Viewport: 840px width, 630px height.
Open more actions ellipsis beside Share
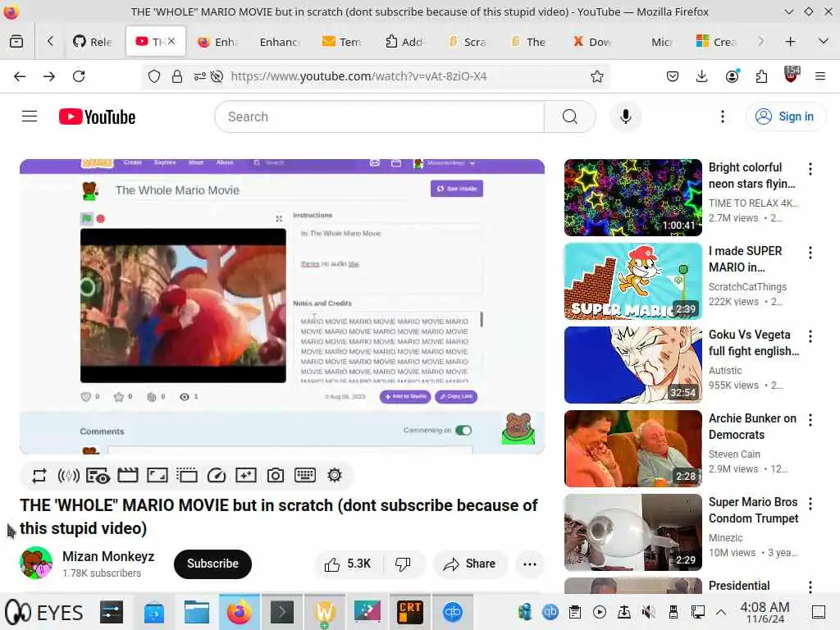point(530,564)
